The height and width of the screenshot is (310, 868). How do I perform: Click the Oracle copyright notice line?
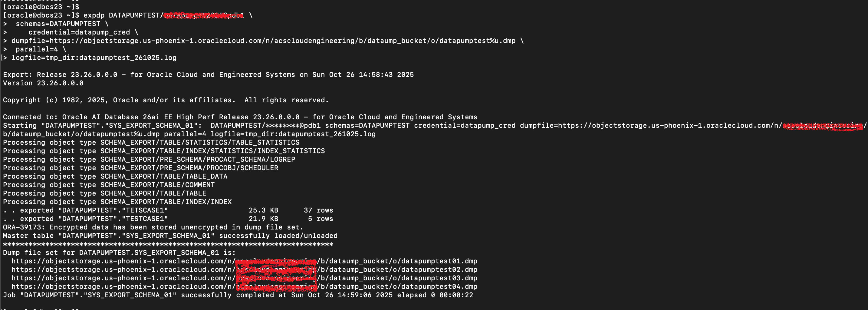(x=166, y=100)
